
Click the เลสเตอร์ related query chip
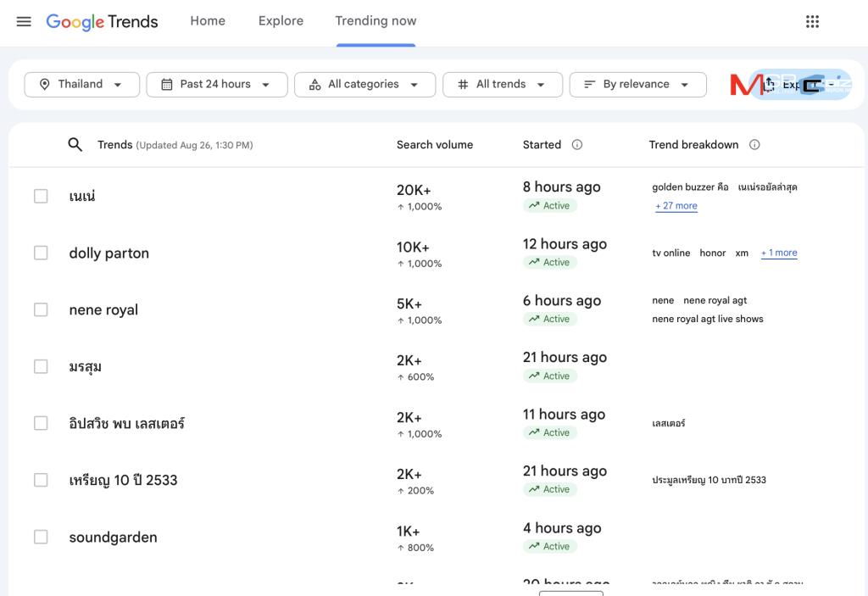(668, 423)
